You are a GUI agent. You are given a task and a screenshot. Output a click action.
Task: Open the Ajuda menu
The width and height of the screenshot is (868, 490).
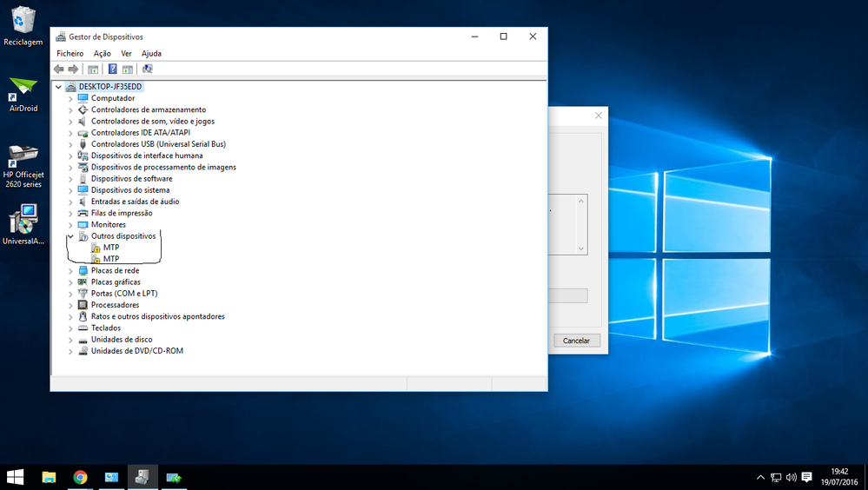tap(151, 54)
